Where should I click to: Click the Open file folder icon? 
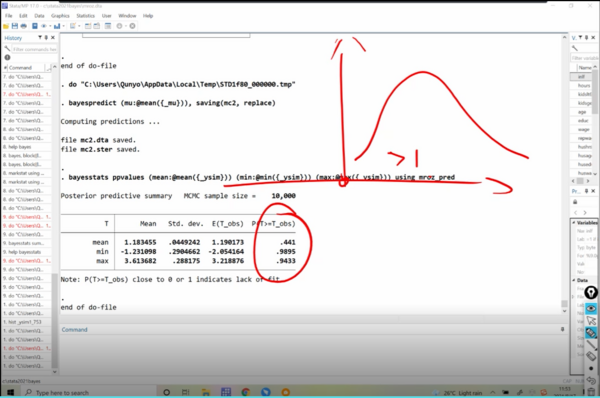(6, 26)
